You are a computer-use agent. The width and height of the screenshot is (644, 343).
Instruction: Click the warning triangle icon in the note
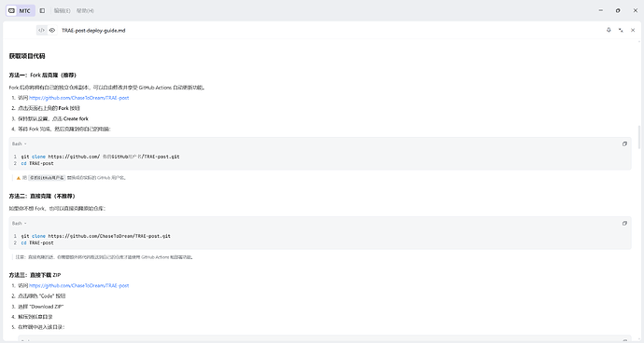18,178
